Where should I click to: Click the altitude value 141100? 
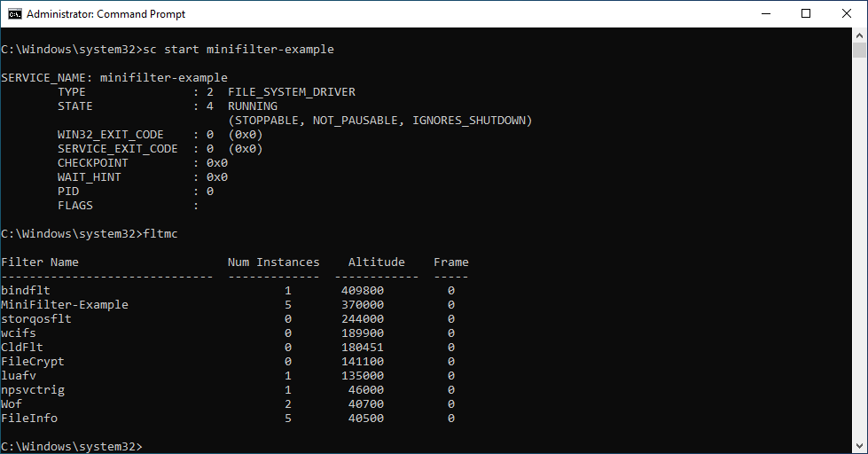363,362
